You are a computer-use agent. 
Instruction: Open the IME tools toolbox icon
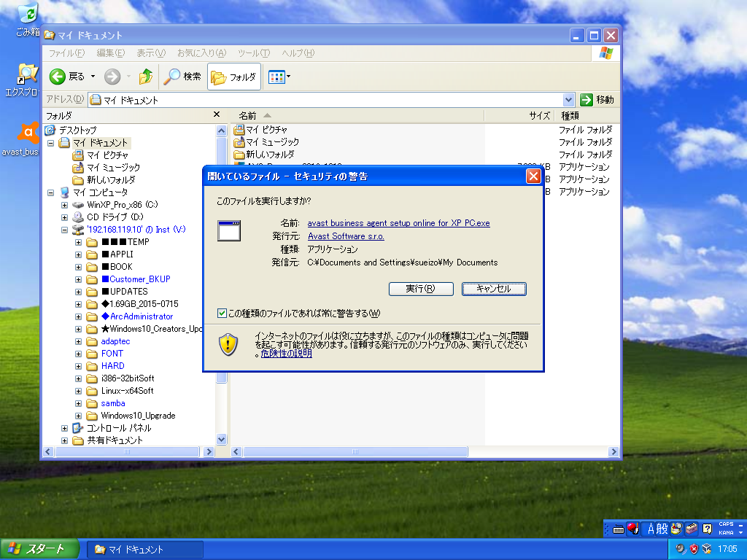tap(692, 529)
